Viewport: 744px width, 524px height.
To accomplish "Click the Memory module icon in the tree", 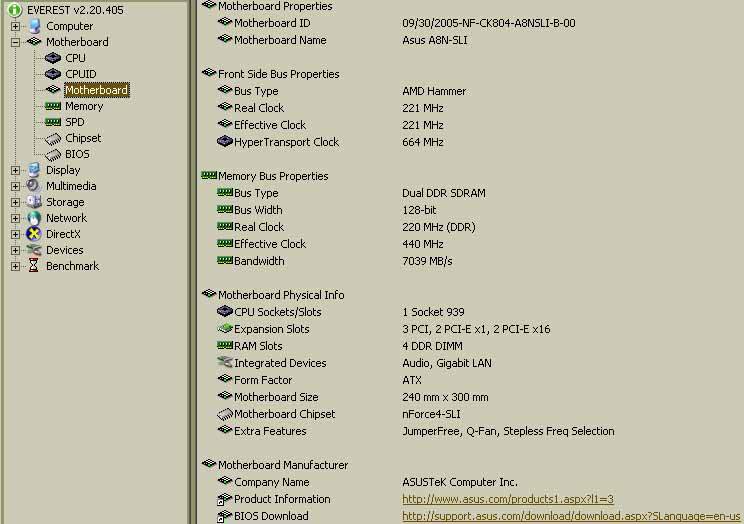I will [53, 106].
